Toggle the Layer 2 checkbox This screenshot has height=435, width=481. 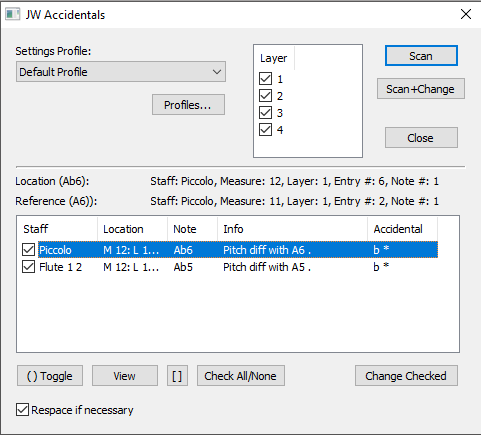tap(265, 96)
